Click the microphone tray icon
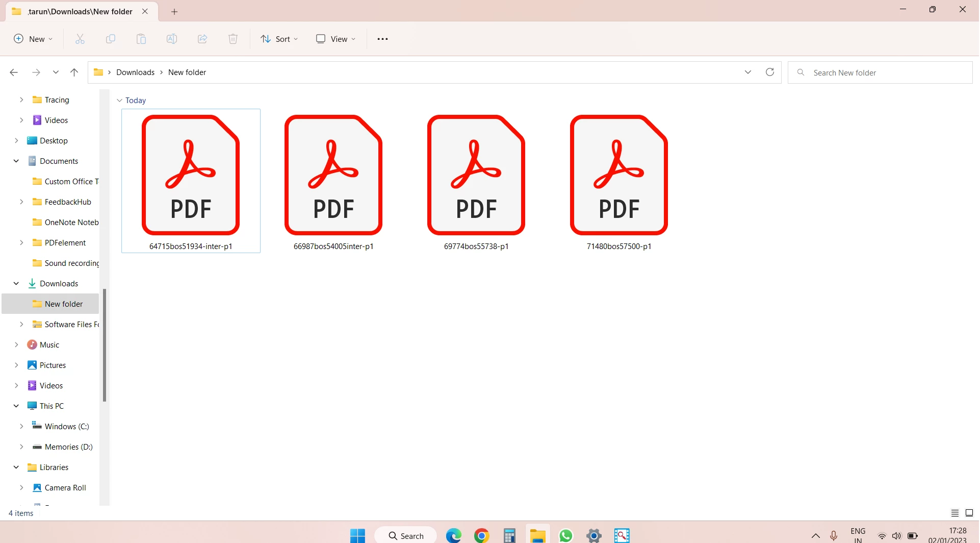The image size is (980, 543). click(834, 535)
